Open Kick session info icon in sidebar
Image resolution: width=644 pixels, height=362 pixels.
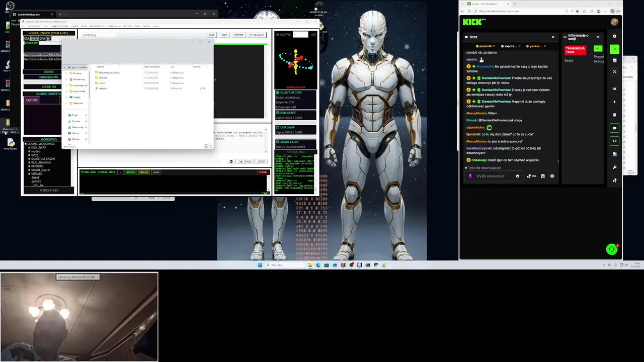pos(614,36)
